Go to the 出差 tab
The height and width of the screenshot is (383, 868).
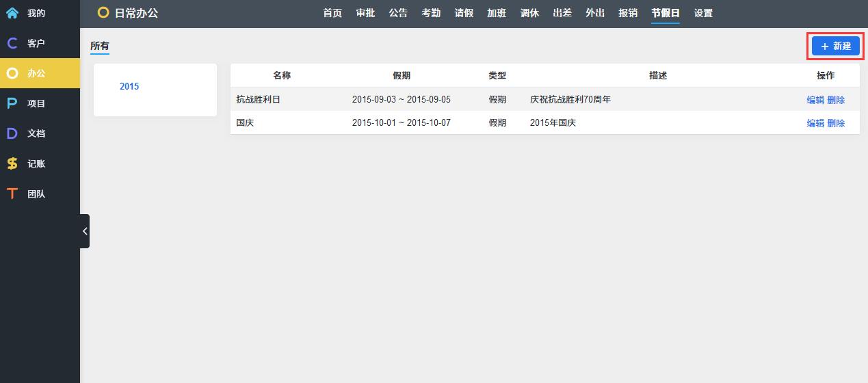coord(562,13)
